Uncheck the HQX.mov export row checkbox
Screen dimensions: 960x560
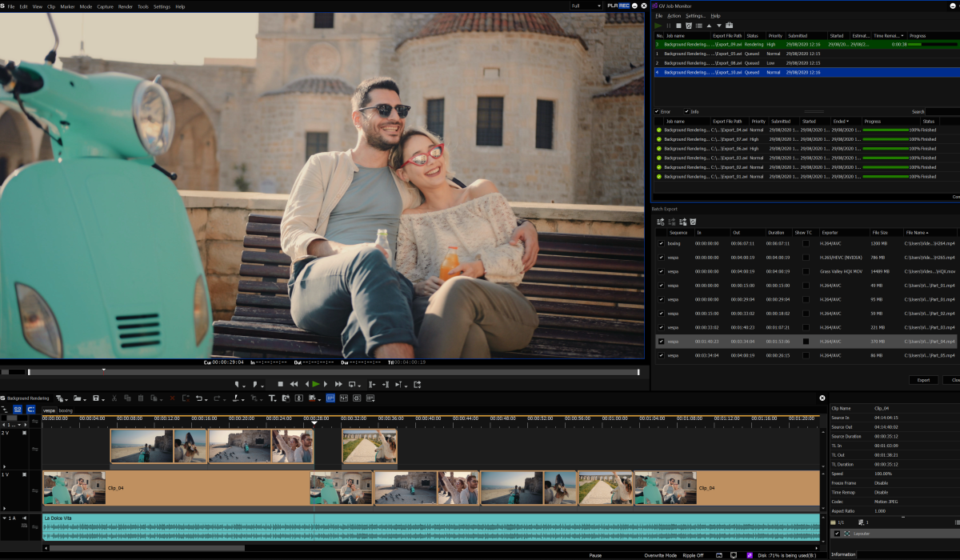coord(660,271)
